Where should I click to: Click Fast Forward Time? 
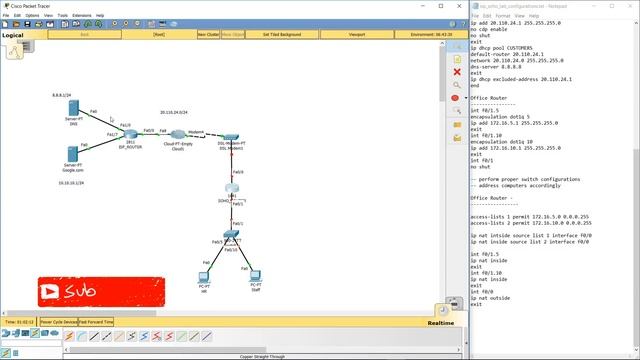click(96, 322)
